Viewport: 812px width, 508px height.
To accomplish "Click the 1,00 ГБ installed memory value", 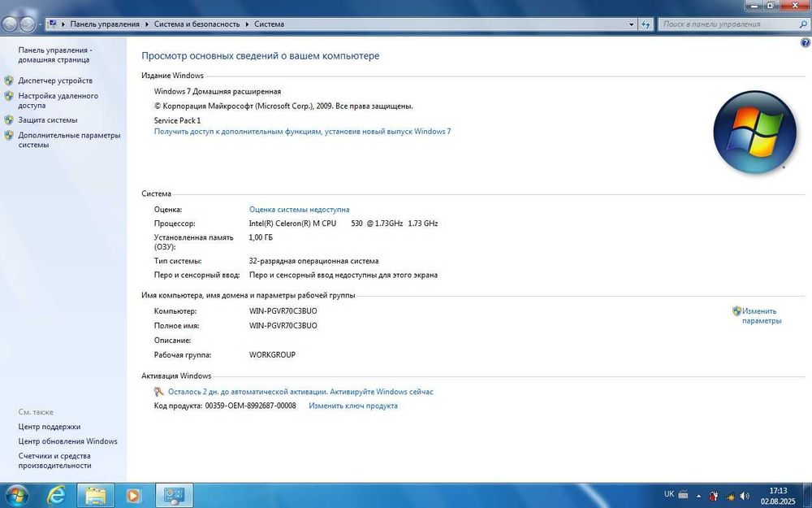I will point(261,237).
